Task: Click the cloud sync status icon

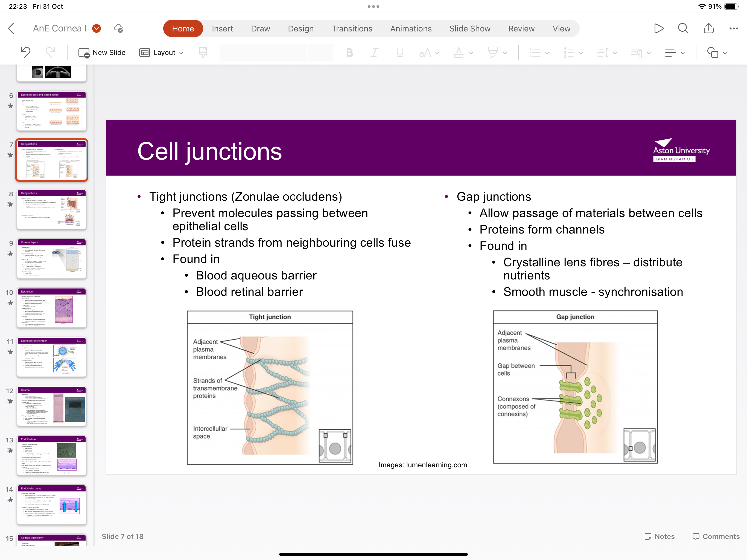Action: coord(119,28)
